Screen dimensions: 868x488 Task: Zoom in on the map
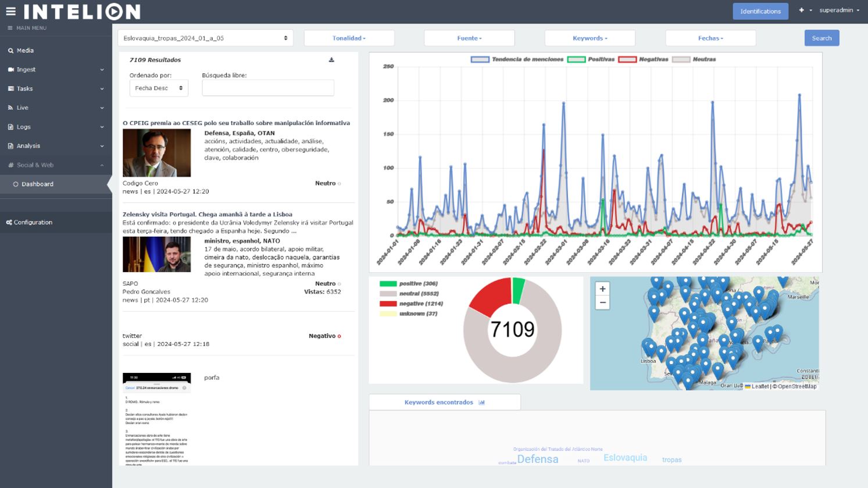point(602,289)
